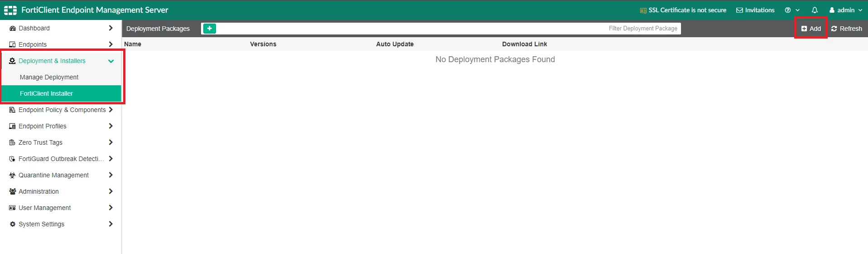Screen dimensions: 868x254
Task: Expand the Zero Trust Tags chevron
Action: pos(110,142)
